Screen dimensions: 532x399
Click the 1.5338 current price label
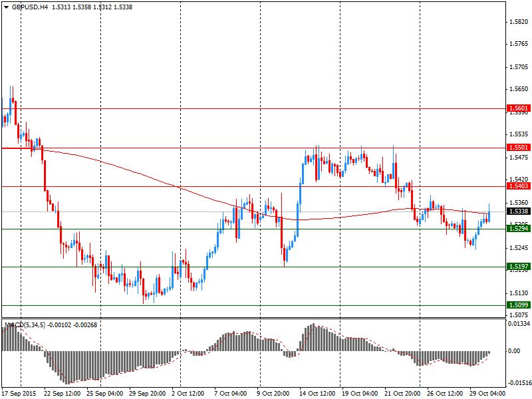pyautogui.click(x=519, y=211)
